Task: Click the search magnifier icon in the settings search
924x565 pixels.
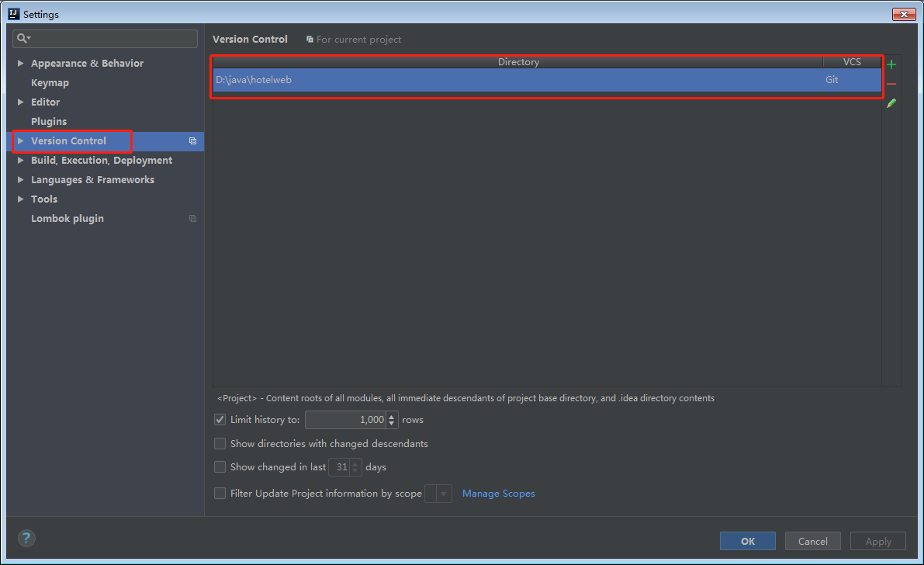Action: 23,38
